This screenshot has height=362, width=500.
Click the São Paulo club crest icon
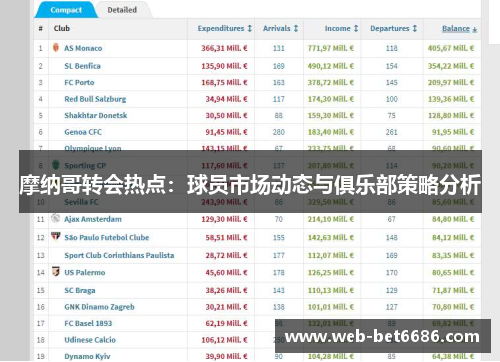[56, 237]
